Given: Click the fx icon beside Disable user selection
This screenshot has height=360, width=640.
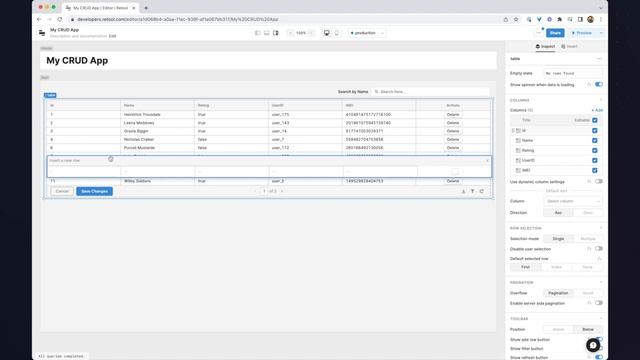Looking at the screenshot, I should (x=589, y=249).
